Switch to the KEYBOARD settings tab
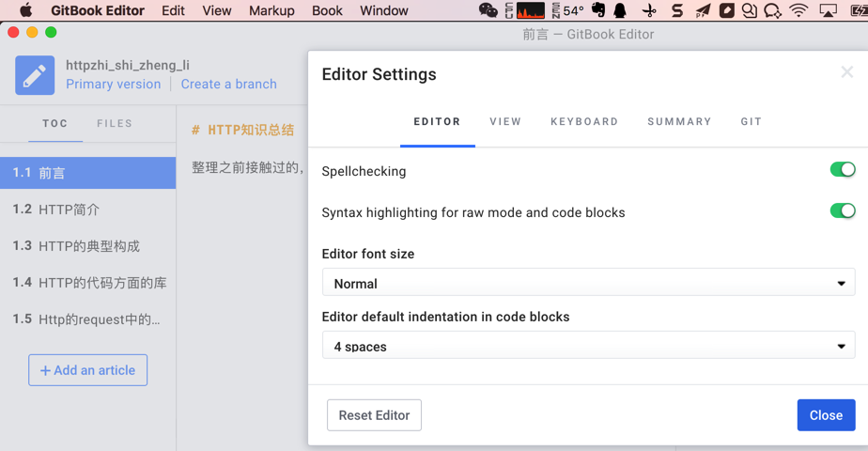This screenshot has width=868, height=451. pyautogui.click(x=584, y=122)
